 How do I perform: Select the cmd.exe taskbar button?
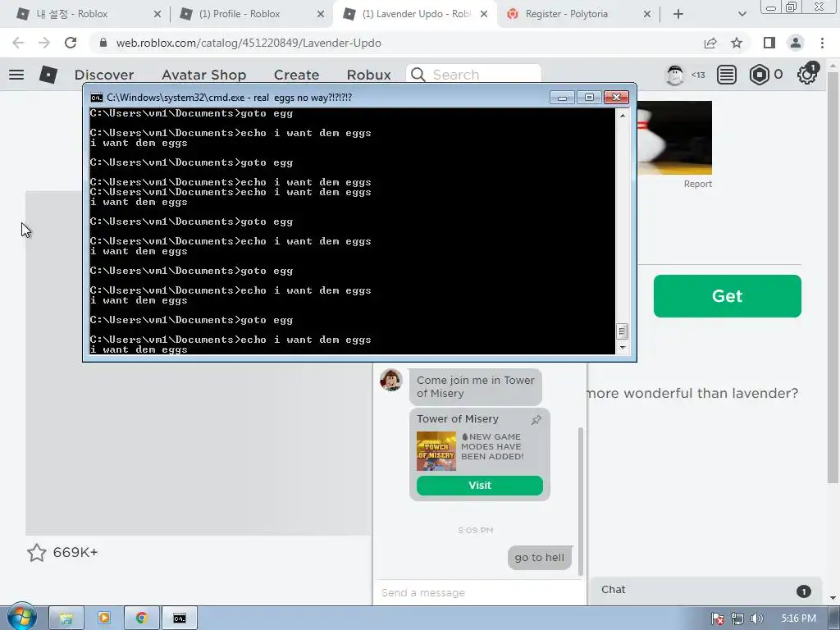180,619
